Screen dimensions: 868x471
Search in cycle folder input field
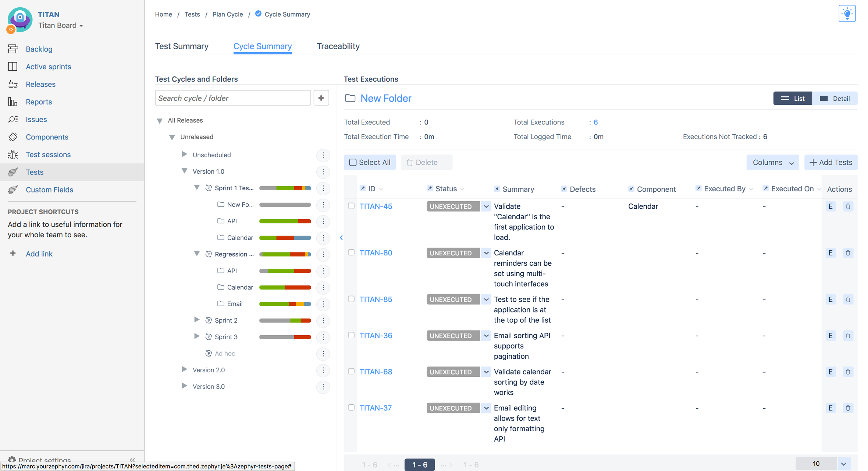[233, 98]
